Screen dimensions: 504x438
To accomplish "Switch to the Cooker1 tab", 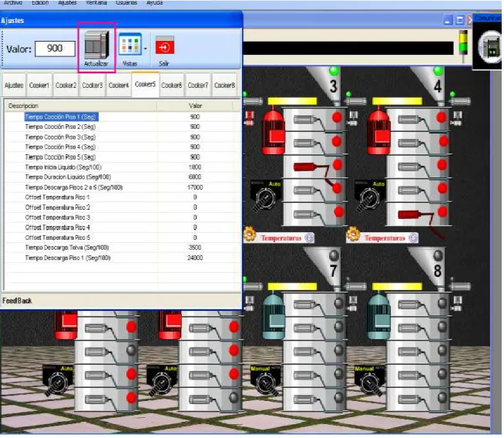I will 39,86.
